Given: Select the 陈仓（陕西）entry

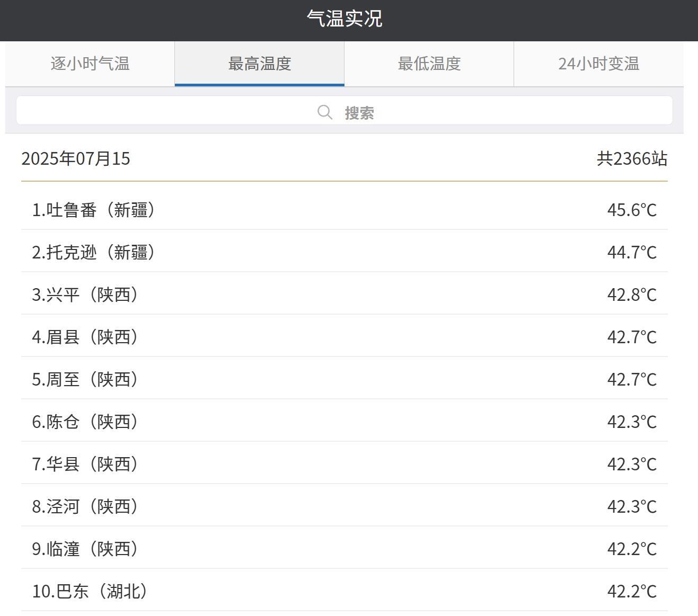Looking at the screenshot, I should (x=86, y=422).
